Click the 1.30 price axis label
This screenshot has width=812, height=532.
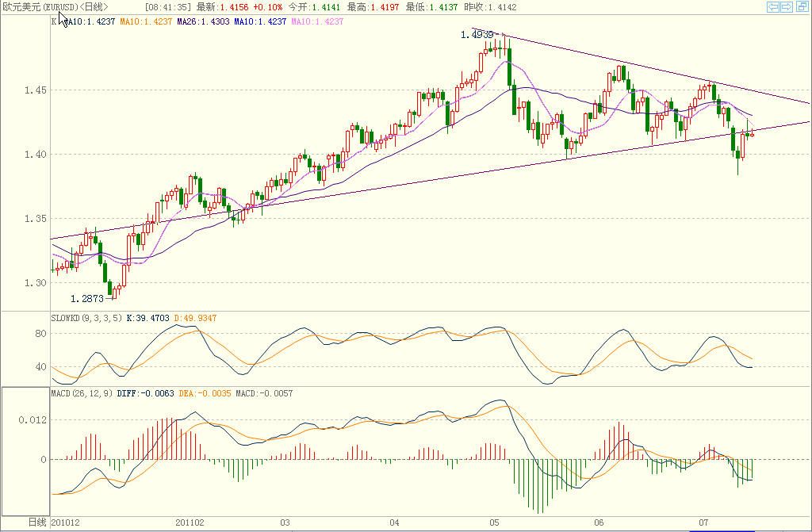pyautogui.click(x=35, y=283)
